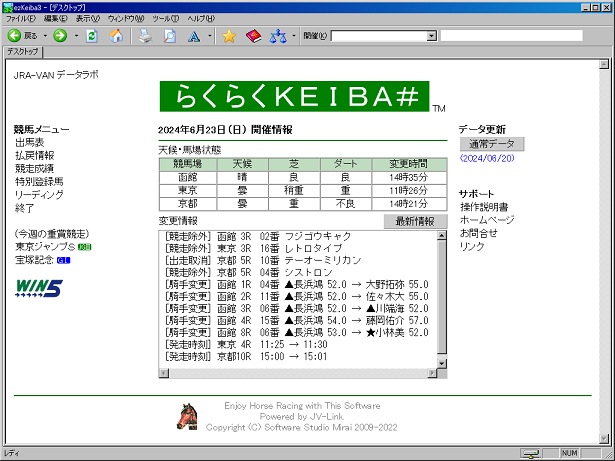
Task: Click up arrow of change-info list scrollbar
Action: click(442, 236)
